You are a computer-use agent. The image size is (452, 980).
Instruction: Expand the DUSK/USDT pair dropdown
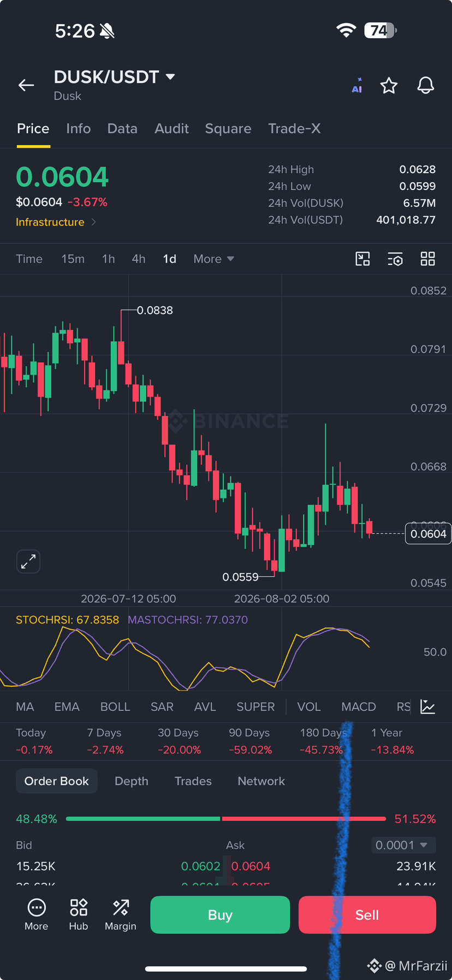(x=170, y=77)
